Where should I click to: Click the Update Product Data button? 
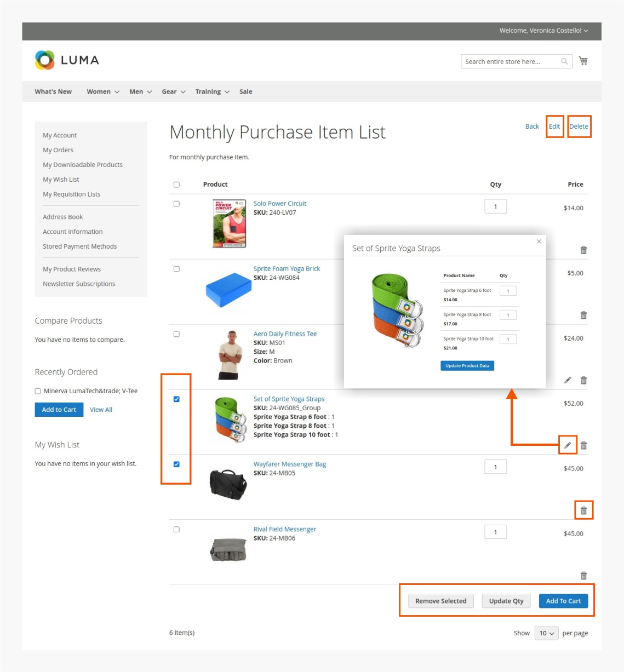pos(467,365)
